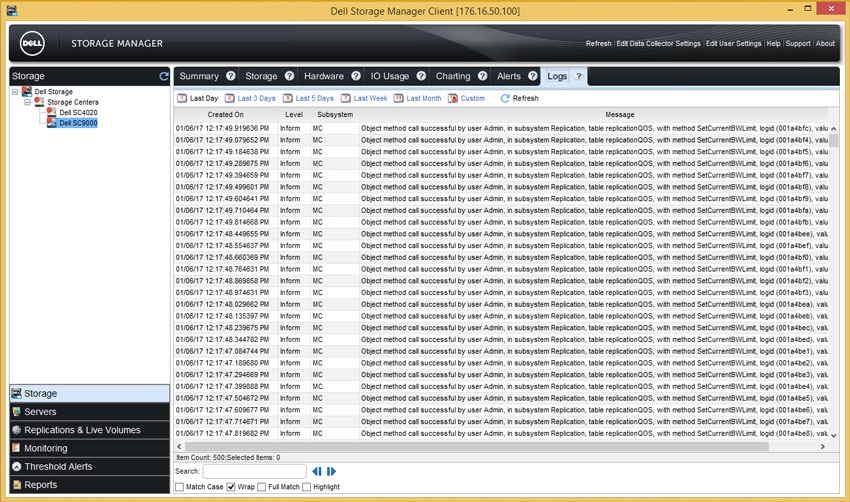This screenshot has width=850, height=502.
Task: Open Edit Data Collector Settings
Action: [658, 43]
